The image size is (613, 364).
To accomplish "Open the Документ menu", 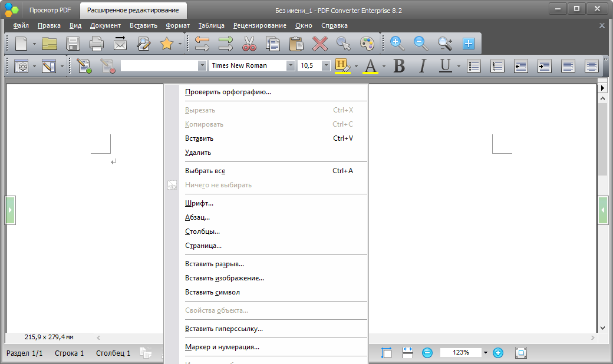I will [106, 25].
